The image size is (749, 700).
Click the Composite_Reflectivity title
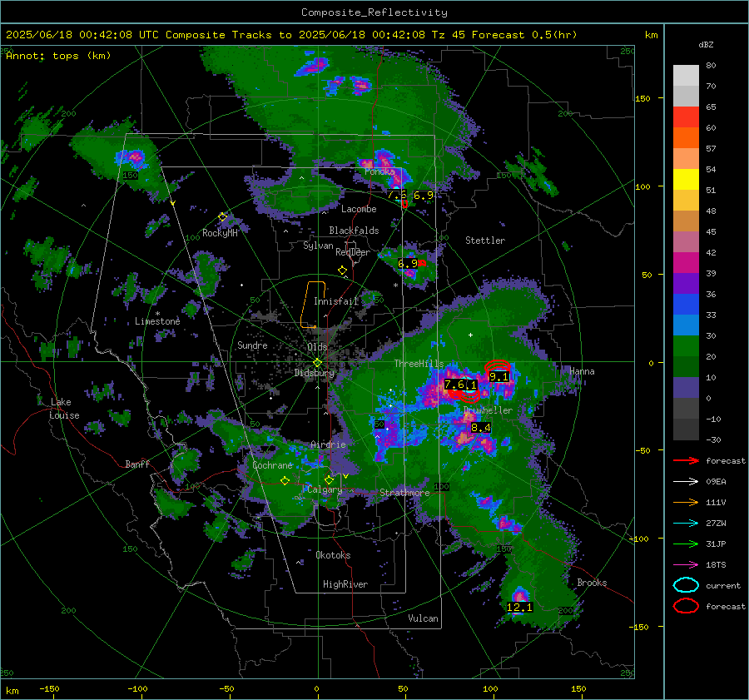click(x=374, y=12)
